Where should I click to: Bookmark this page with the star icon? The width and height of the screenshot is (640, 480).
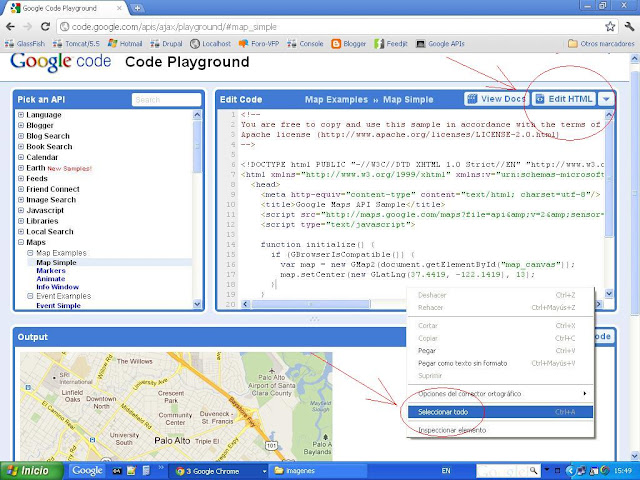[x=610, y=27]
